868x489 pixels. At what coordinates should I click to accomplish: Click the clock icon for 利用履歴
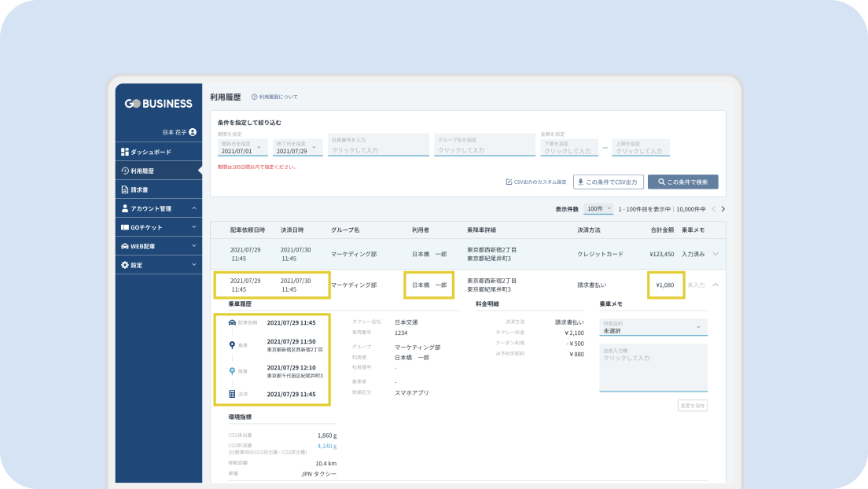click(x=124, y=171)
